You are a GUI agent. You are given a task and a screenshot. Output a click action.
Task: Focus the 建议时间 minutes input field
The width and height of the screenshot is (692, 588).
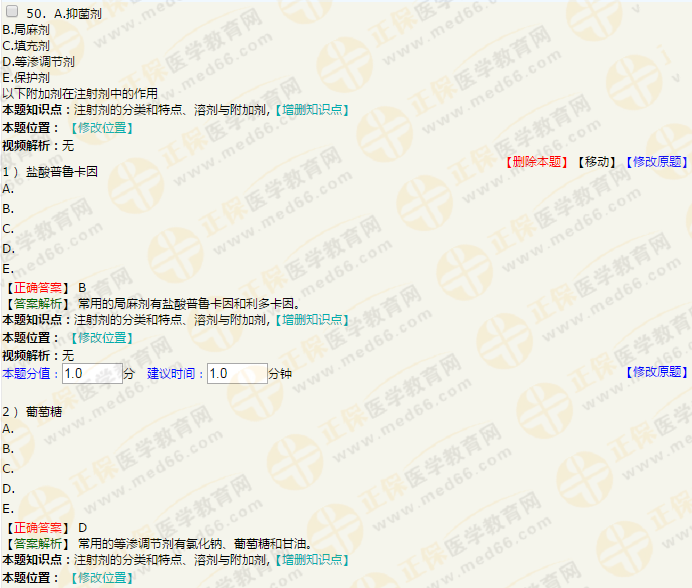(236, 374)
